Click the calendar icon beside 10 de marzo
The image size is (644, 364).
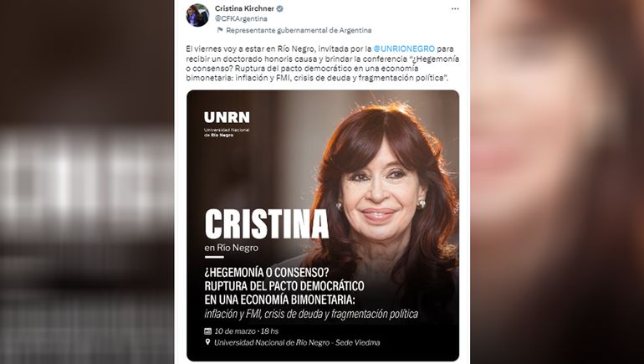click(x=207, y=331)
